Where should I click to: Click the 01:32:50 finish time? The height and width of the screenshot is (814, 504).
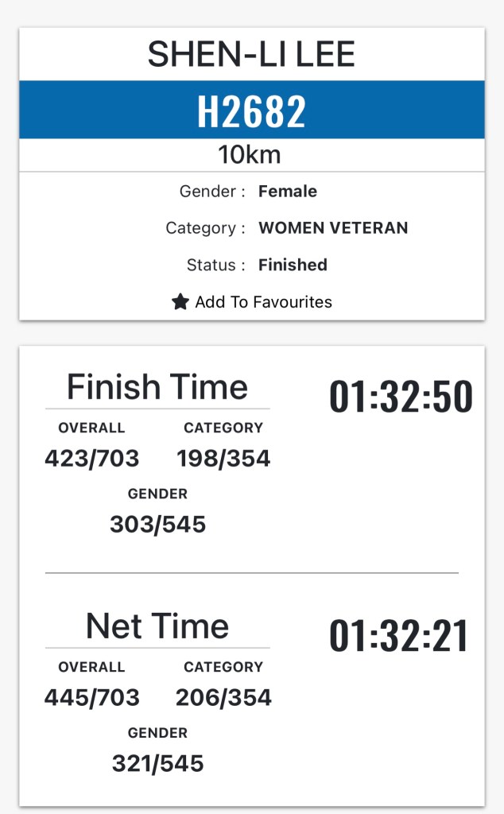[401, 397]
